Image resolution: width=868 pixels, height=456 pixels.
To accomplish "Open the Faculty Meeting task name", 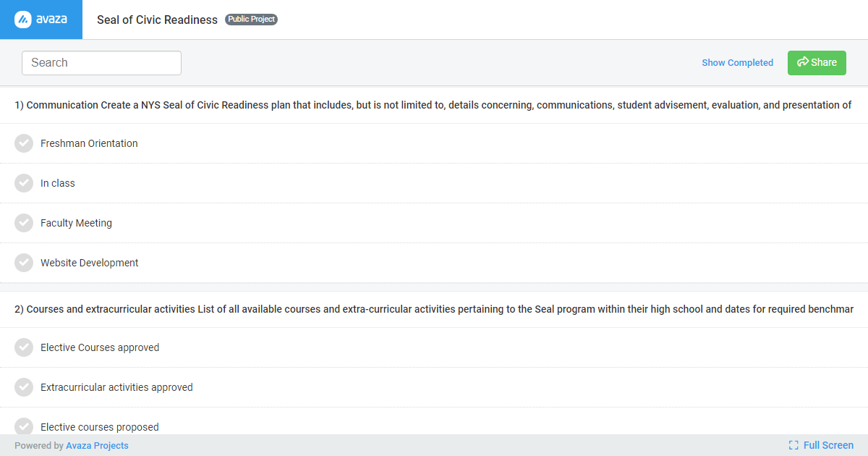I will [x=76, y=223].
